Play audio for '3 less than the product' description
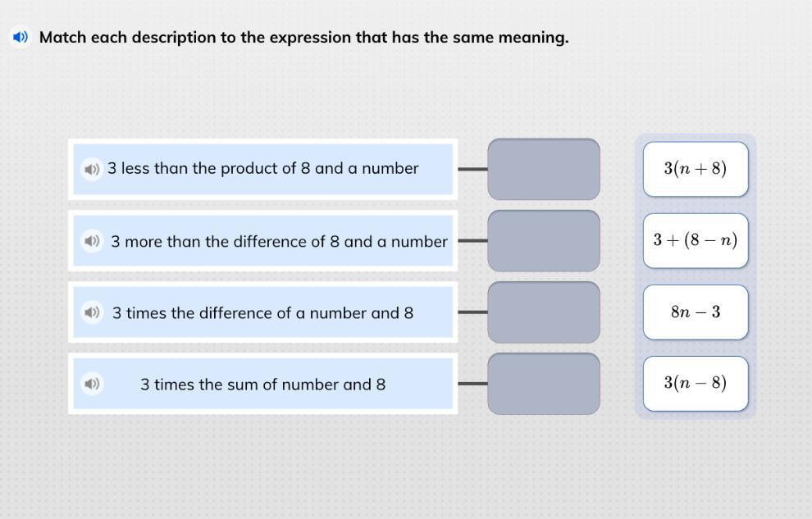This screenshot has width=812, height=519. pos(92,169)
